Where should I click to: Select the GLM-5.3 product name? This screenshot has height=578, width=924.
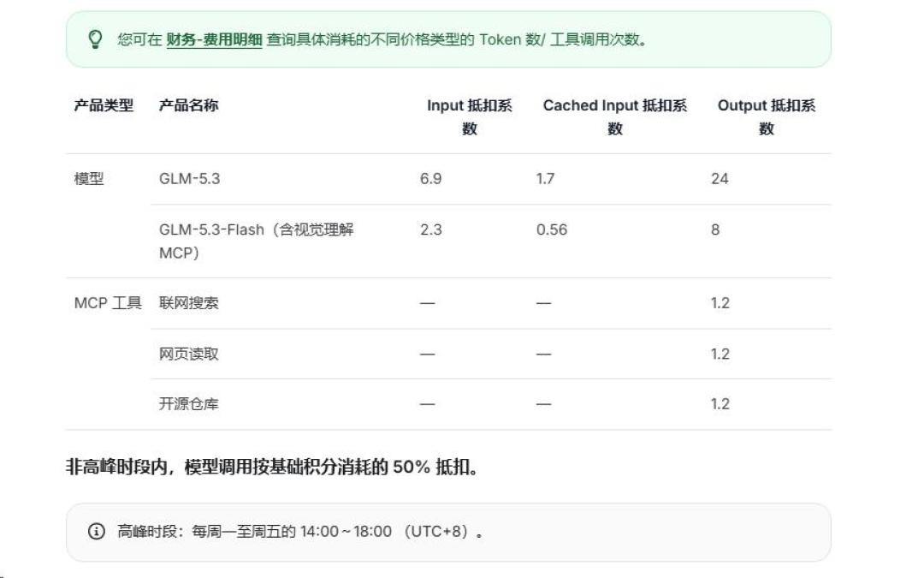click(189, 179)
